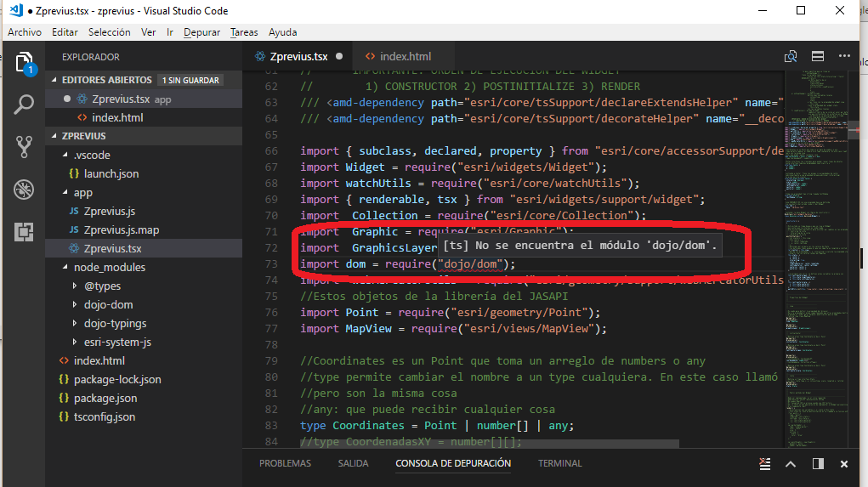Switch to the PROBLEMAS panel tab
Image resolution: width=868 pixels, height=487 pixels.
coord(285,464)
